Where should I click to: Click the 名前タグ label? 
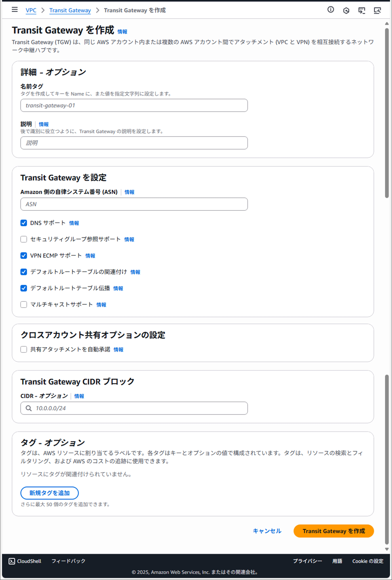pos(32,86)
